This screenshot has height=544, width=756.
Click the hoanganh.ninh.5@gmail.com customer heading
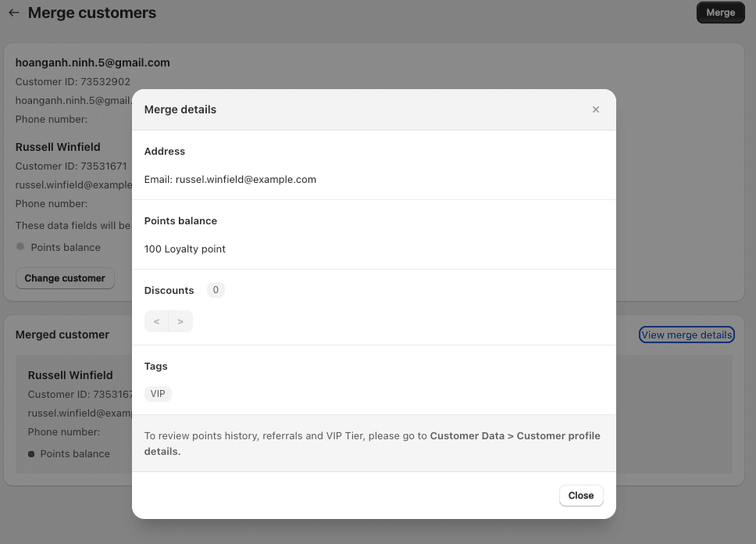pyautogui.click(x=92, y=63)
